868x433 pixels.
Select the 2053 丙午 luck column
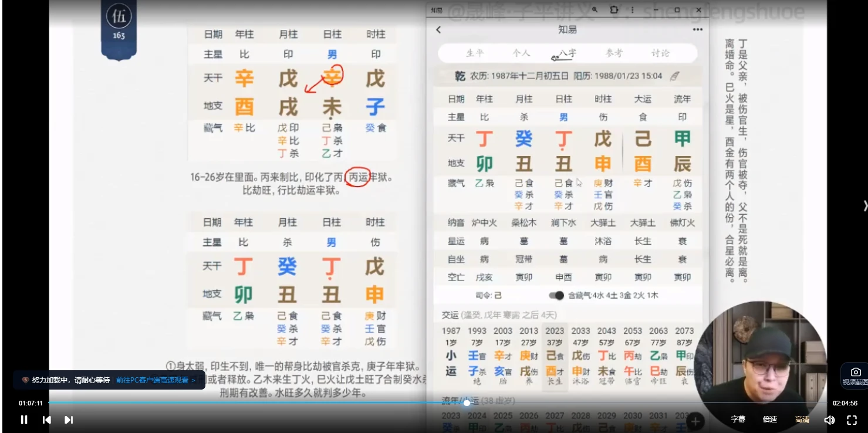tap(633, 357)
